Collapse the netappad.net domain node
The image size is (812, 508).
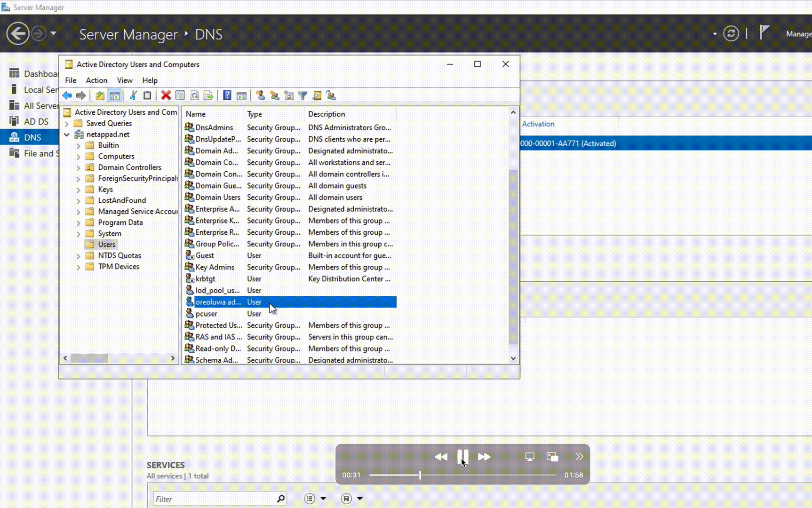pos(67,135)
